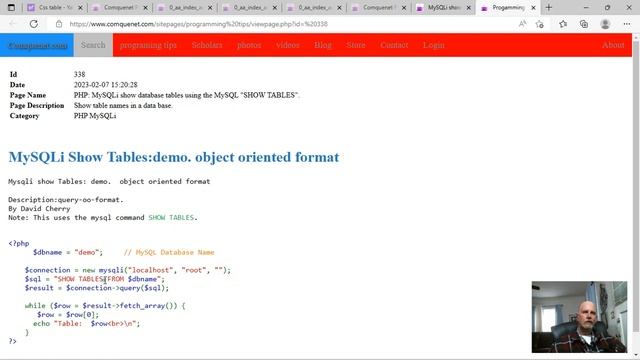The width and height of the screenshot is (640, 360).
Task: Click the MySQL Database Name comment
Action: tap(169, 252)
